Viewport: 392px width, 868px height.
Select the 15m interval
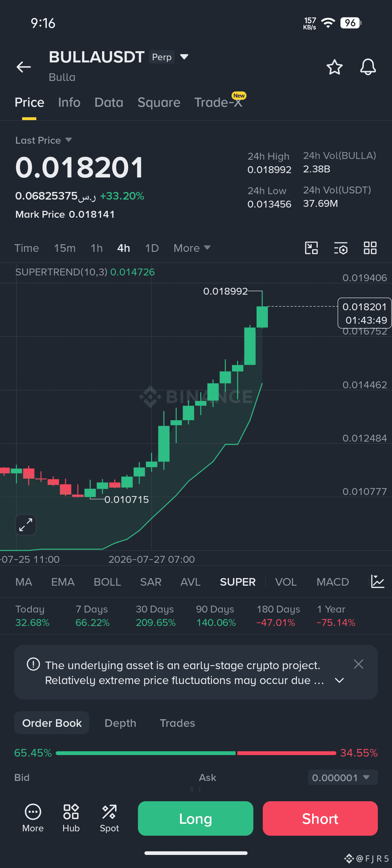65,248
